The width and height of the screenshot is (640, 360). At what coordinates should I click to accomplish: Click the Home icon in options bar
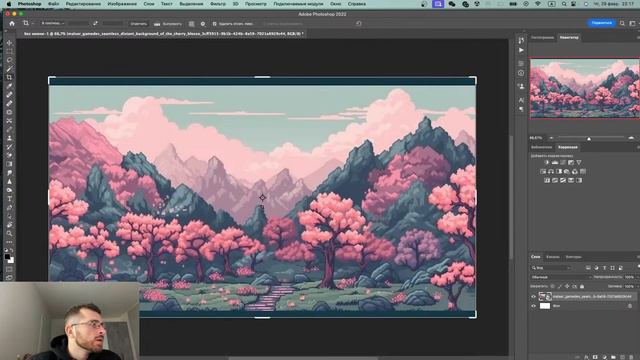12,24
